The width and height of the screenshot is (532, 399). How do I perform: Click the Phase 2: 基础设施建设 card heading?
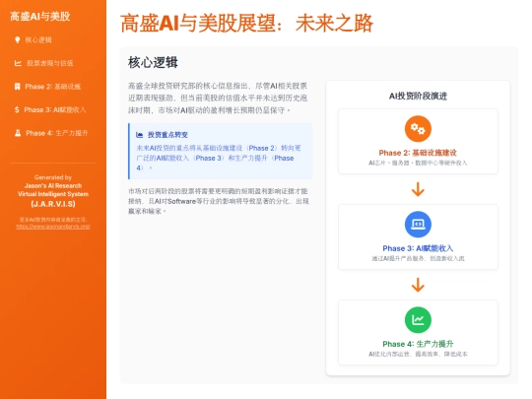tap(418, 153)
